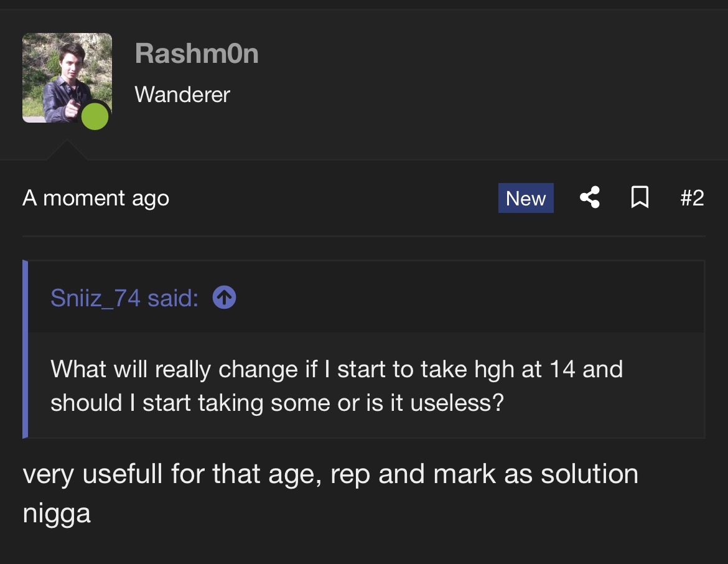This screenshot has width=728, height=564.
Task: Expand the quoted hgh question text
Action: pyautogui.click(x=337, y=385)
